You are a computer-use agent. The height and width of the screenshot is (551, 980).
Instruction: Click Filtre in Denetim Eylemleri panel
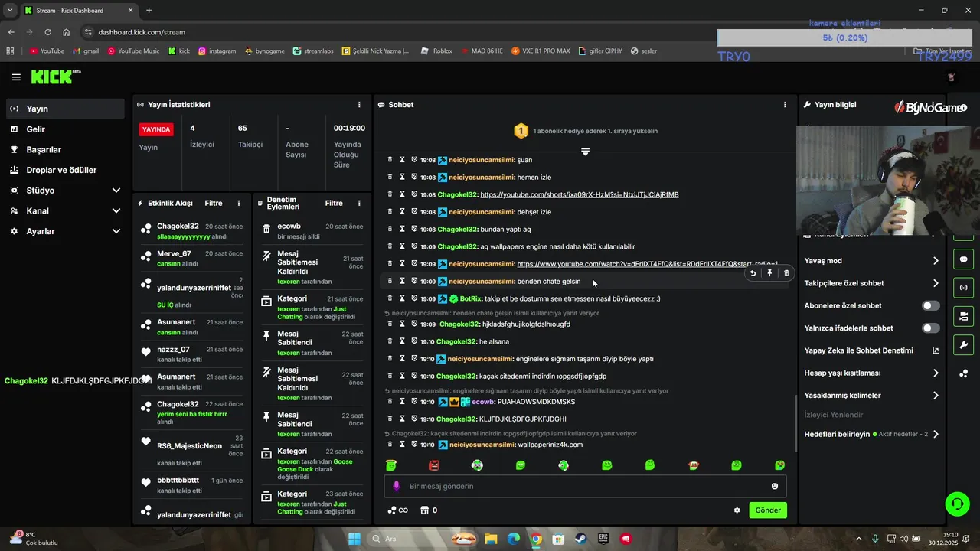334,204
